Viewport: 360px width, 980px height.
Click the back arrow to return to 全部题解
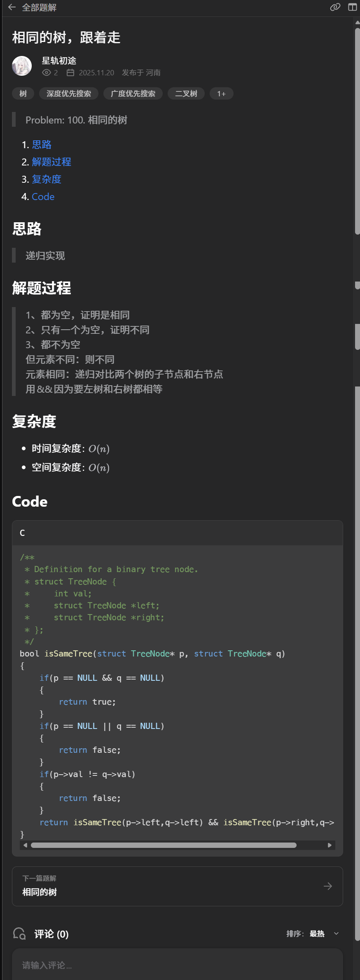pyautogui.click(x=11, y=7)
